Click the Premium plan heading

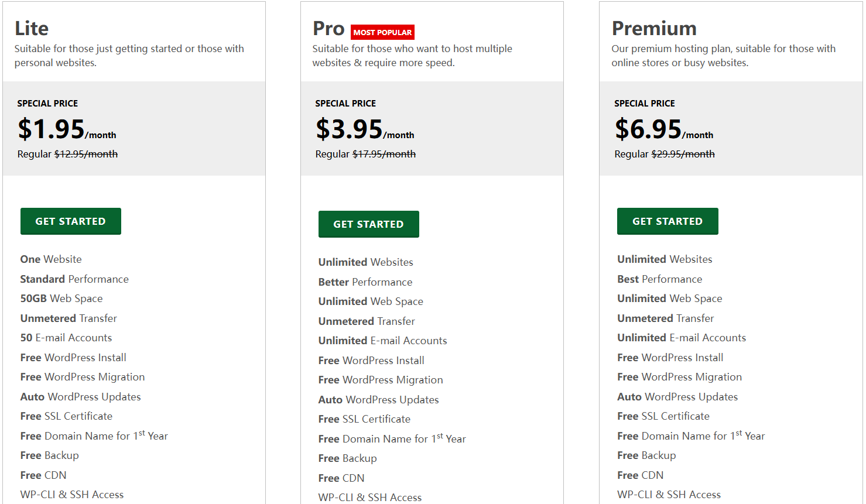click(654, 28)
